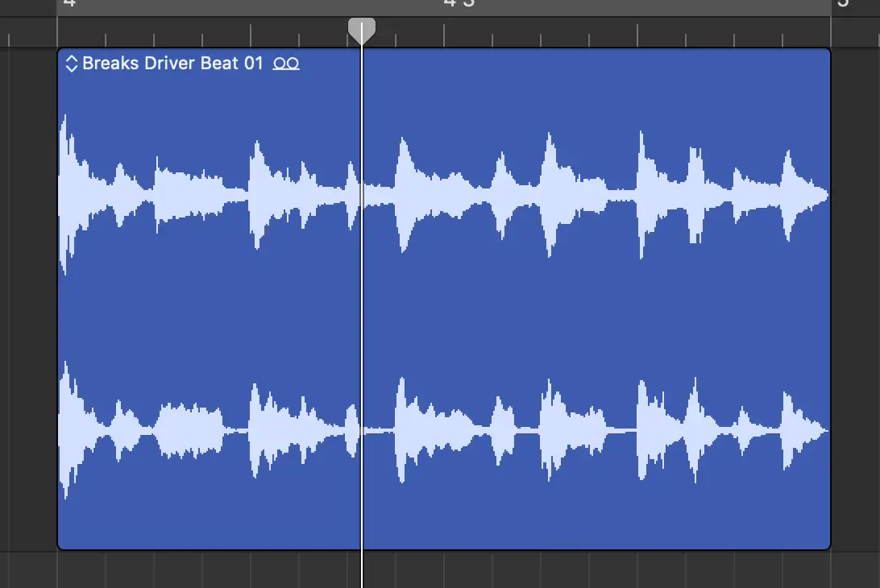Image resolution: width=880 pixels, height=588 pixels.
Task: Select the Breaks Driver Beat 01 region name
Action: (172, 64)
